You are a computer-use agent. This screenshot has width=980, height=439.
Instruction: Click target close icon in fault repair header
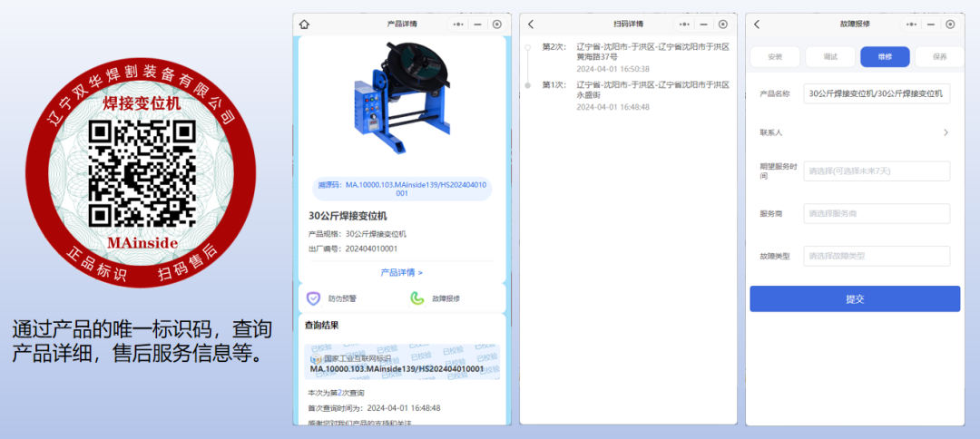click(x=950, y=24)
